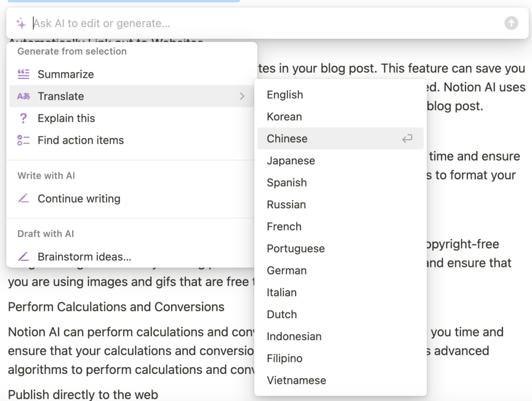Select English from the language list
Screen dimensions: 532x401
click(285, 95)
